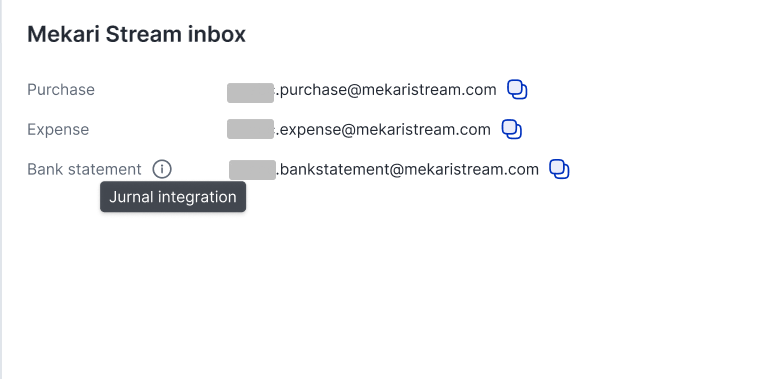Select the bankstatement@mekaristream.com address text
761x379 pixels.
tap(408, 169)
